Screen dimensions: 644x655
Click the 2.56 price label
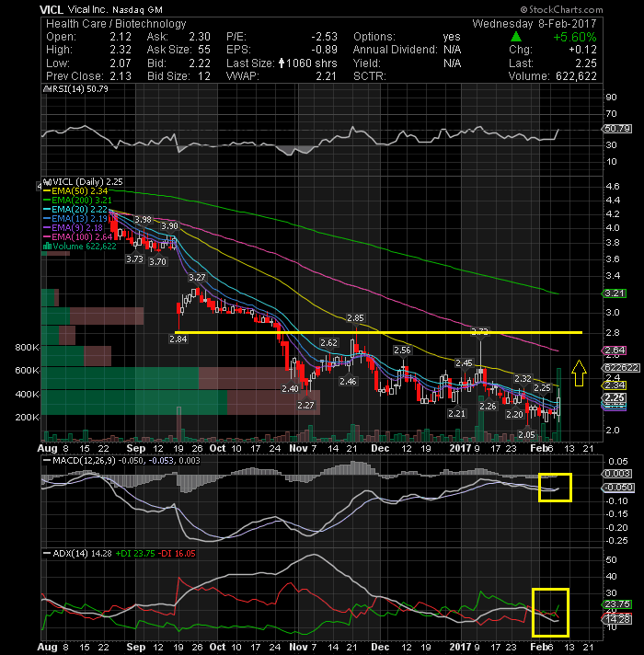click(402, 350)
